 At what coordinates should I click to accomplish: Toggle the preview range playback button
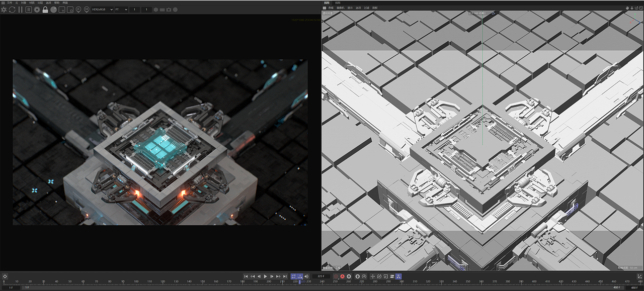(300, 276)
